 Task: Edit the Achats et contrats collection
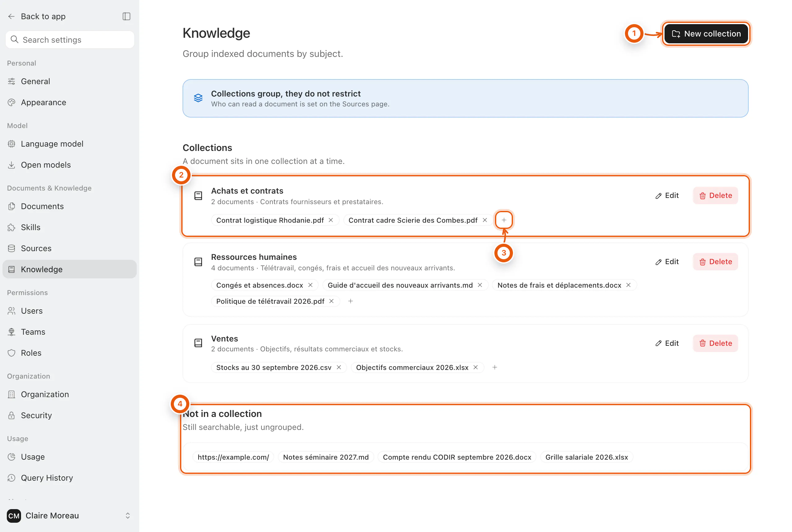(x=667, y=195)
